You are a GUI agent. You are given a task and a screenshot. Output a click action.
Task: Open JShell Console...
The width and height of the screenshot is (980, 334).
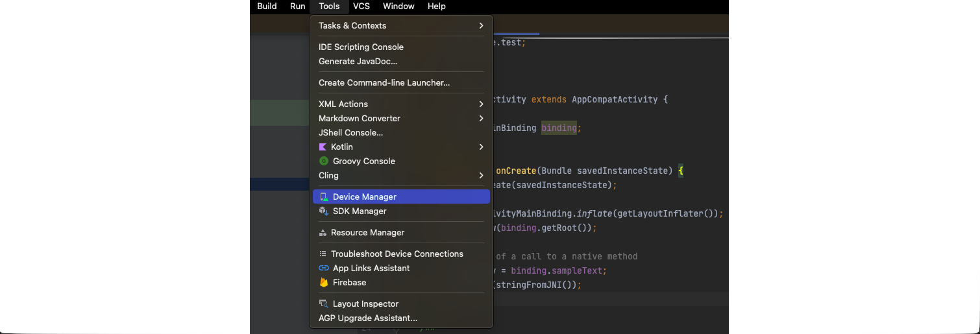click(x=401, y=132)
